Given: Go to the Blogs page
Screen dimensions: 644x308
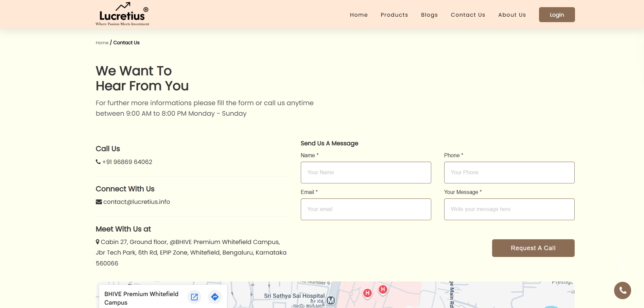Looking at the screenshot, I should pos(429,15).
